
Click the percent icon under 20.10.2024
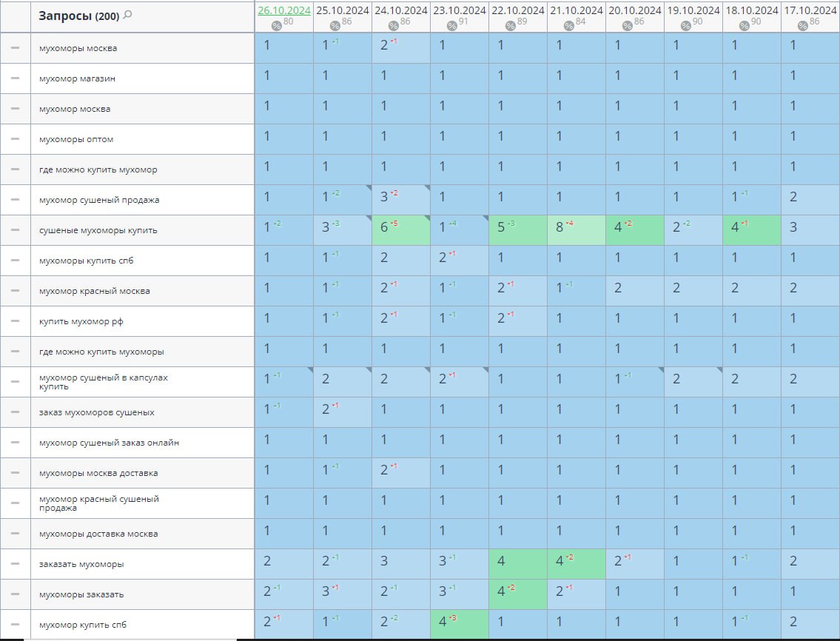pos(628,26)
